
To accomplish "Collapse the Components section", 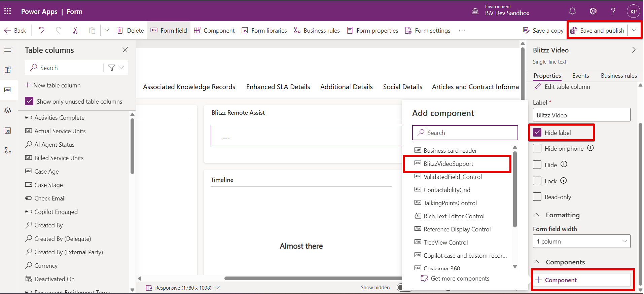I will [537, 262].
